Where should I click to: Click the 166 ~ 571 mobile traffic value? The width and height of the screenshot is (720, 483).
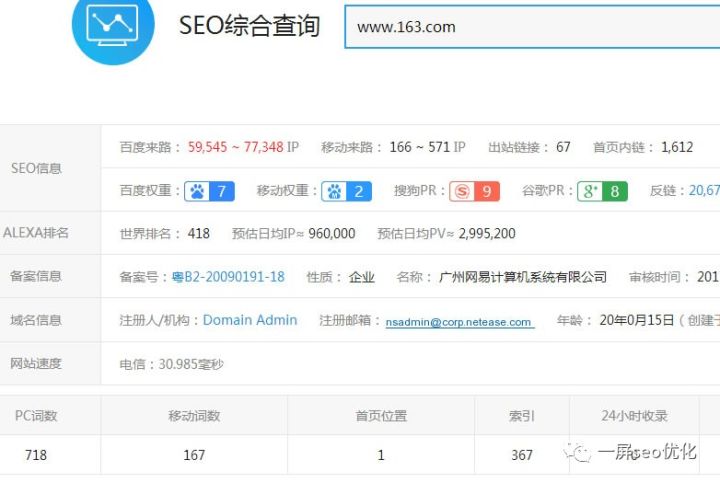tap(420, 147)
